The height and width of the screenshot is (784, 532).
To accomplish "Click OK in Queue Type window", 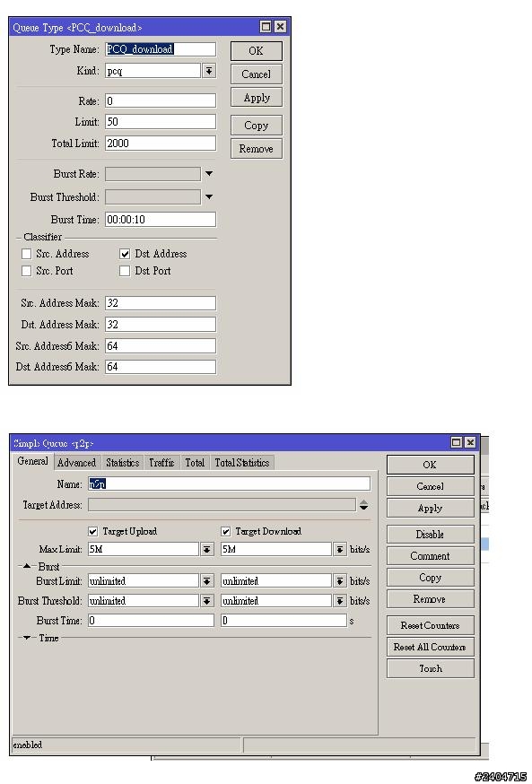I will tap(256, 51).
